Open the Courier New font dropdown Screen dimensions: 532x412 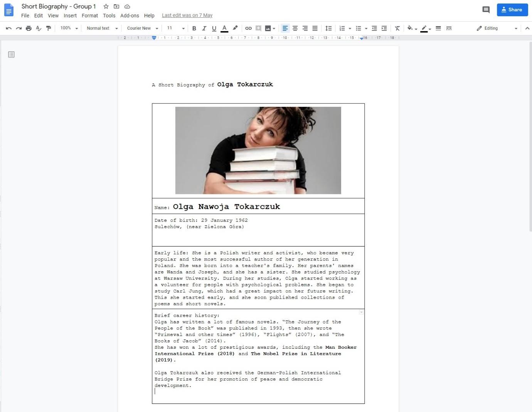click(142, 28)
